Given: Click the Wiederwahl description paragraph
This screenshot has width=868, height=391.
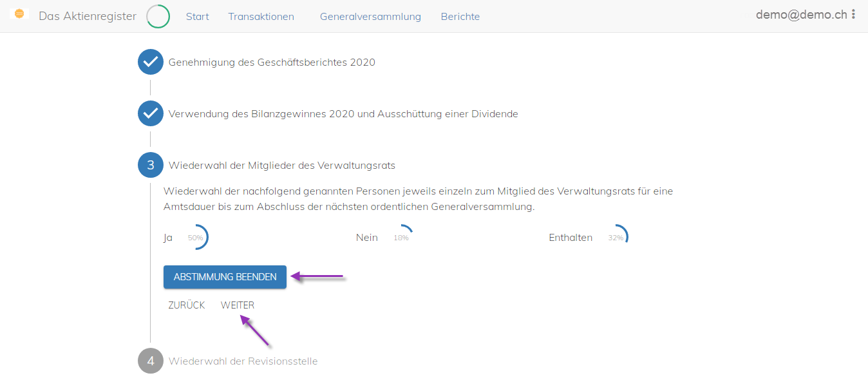Looking at the screenshot, I should [x=419, y=200].
